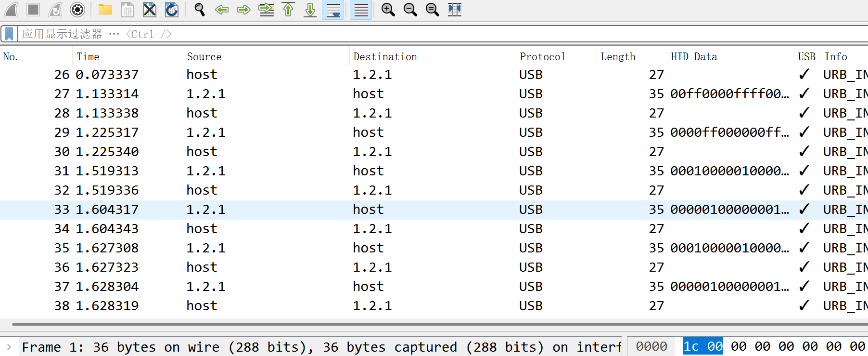868x356 pixels.
Task: Zoom in on packet list text
Action: coord(388,9)
